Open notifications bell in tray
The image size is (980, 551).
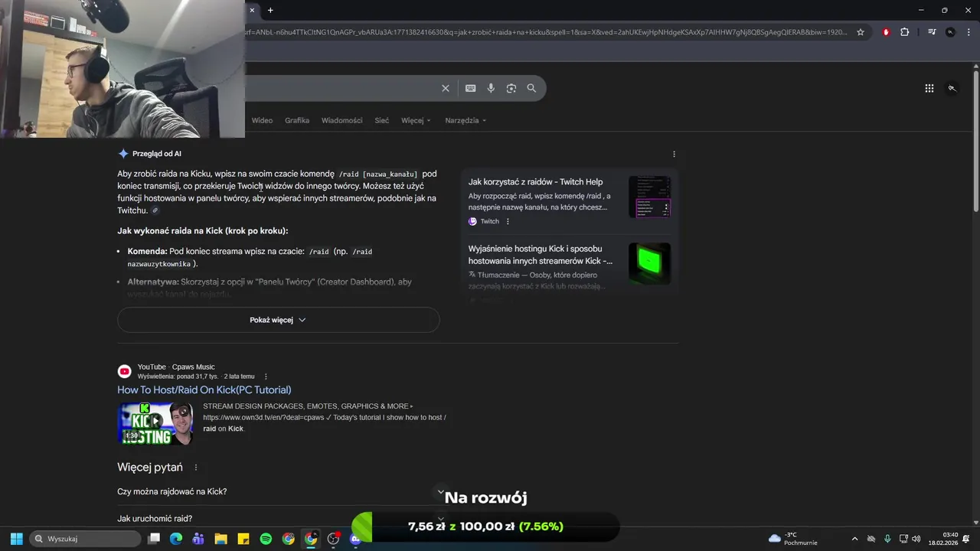[966, 539]
